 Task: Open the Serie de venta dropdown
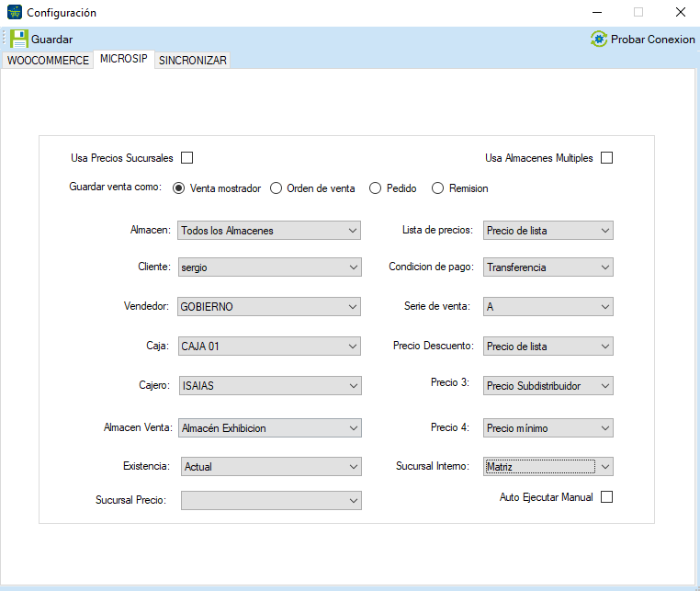[x=548, y=306]
